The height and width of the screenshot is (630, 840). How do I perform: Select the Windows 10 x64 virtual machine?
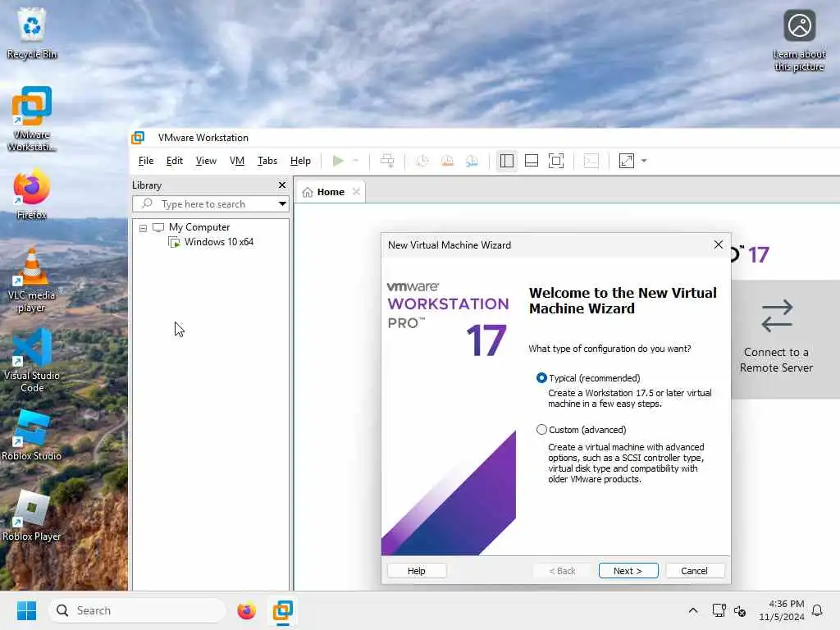pos(218,242)
